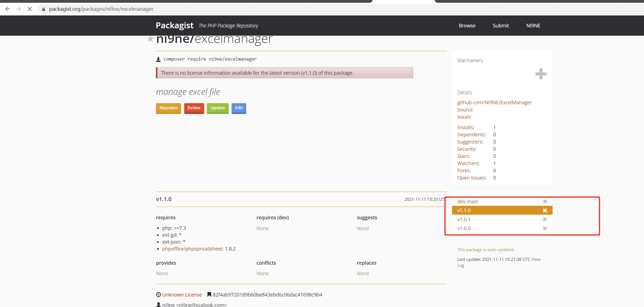Open the Browse menu item

[467, 25]
